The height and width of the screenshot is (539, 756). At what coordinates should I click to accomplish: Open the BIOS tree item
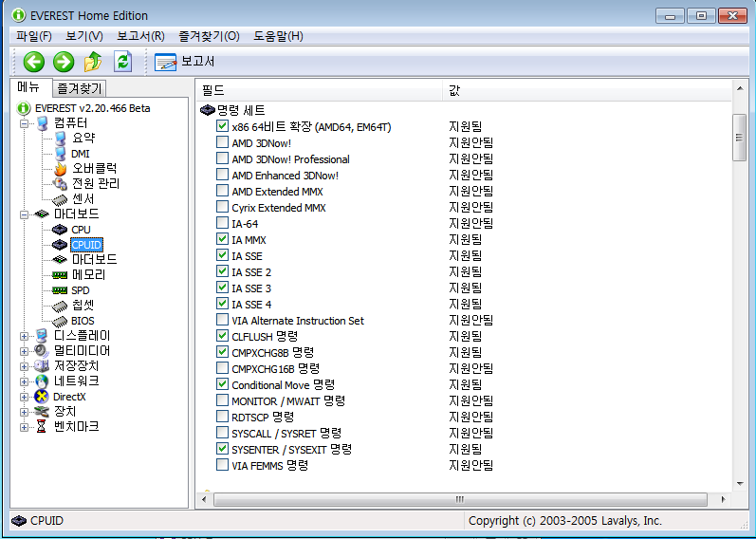pos(73,321)
